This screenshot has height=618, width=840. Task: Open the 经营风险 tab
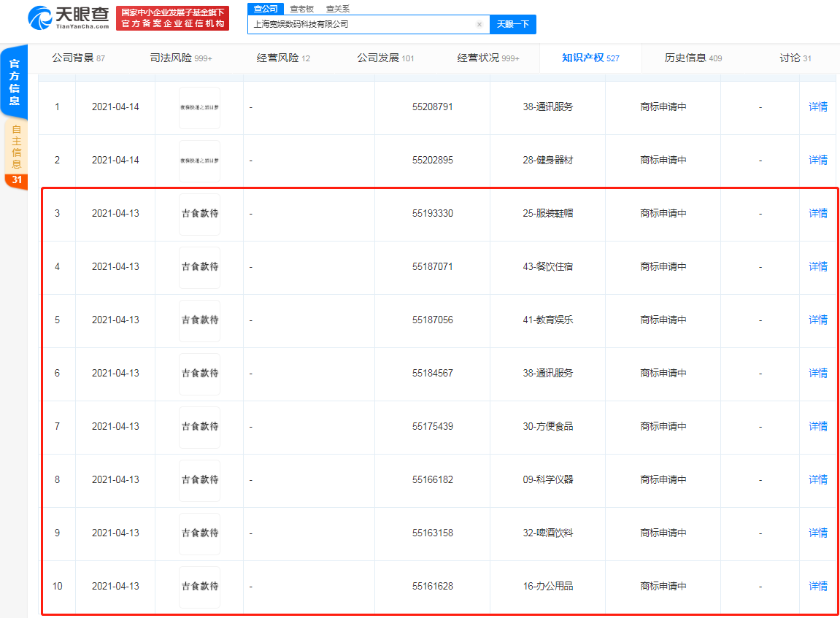(x=283, y=58)
